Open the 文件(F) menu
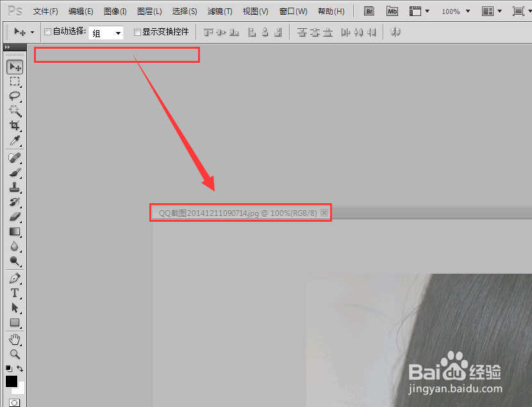 (x=46, y=12)
